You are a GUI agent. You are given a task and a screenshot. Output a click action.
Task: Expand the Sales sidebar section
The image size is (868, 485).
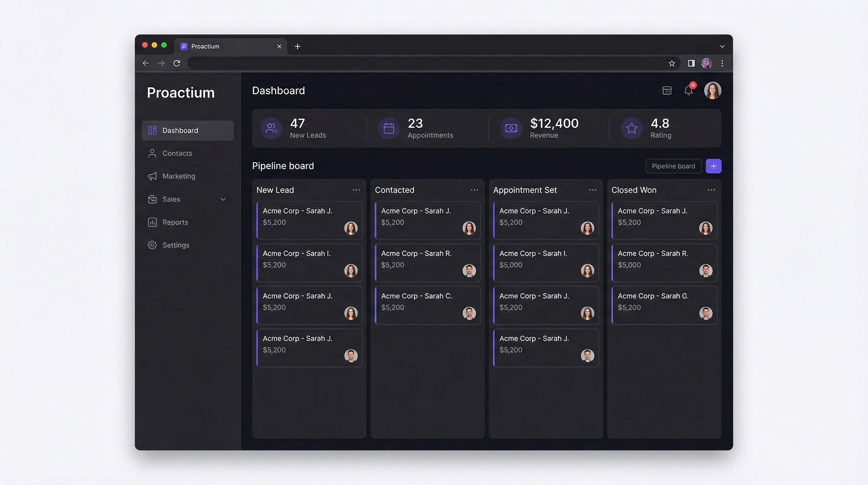pos(223,199)
